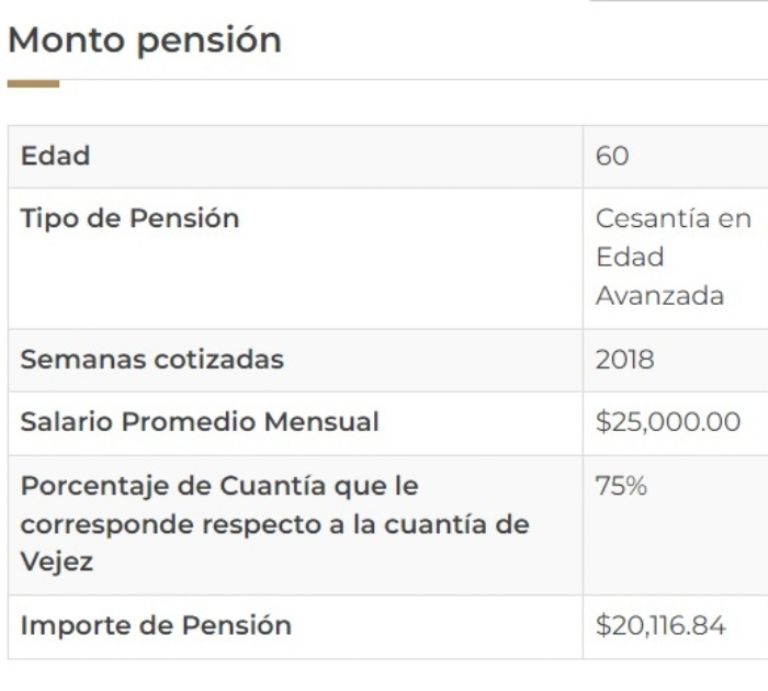Click "corresponde respecto a la cuantía de" line

click(x=274, y=524)
